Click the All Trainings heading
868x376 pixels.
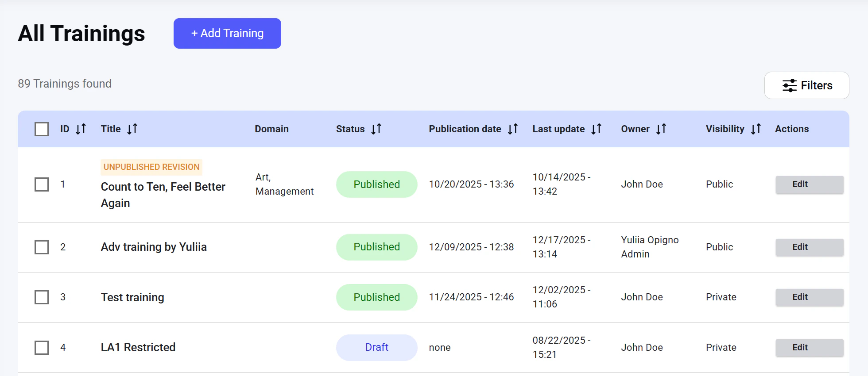pos(81,34)
